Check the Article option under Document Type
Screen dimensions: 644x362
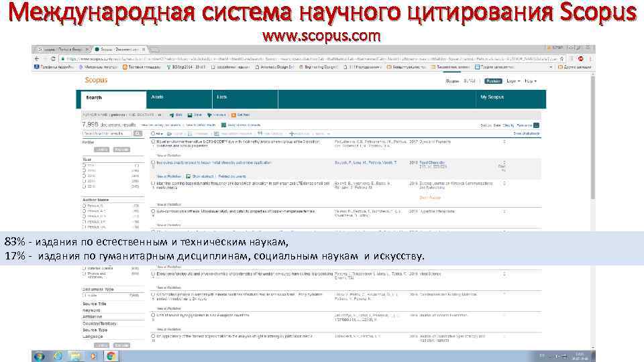tap(85, 295)
